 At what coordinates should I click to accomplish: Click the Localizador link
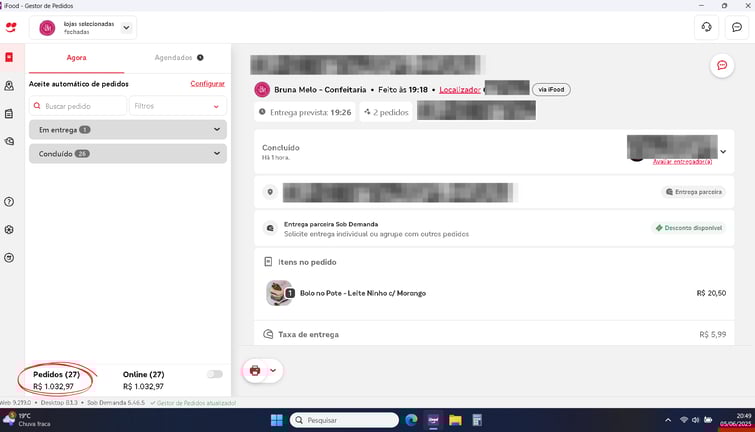(x=460, y=90)
